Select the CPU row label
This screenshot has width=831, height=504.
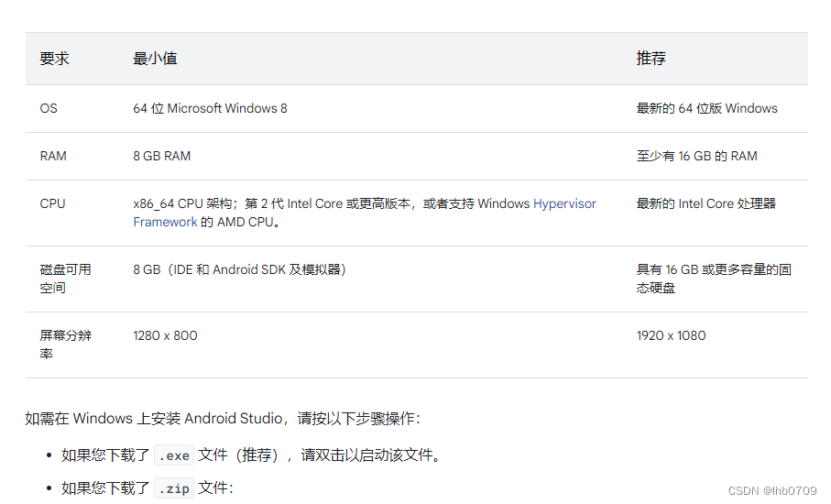tap(52, 204)
